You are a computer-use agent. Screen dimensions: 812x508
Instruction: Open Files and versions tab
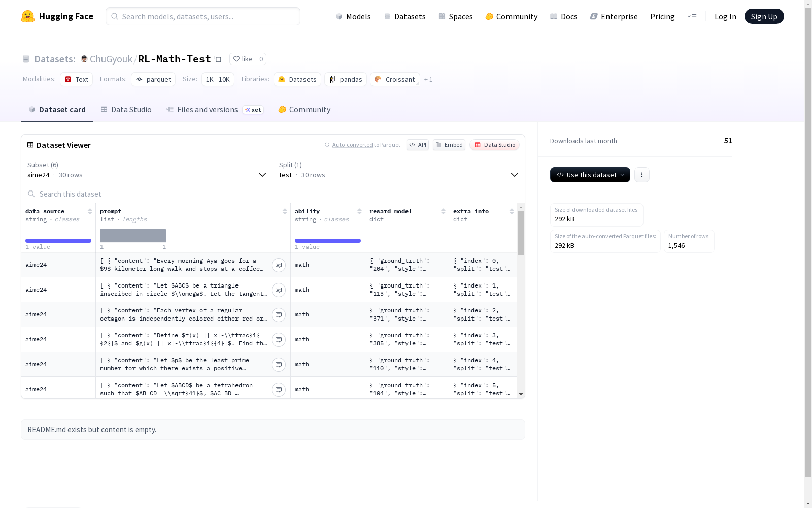click(215, 109)
